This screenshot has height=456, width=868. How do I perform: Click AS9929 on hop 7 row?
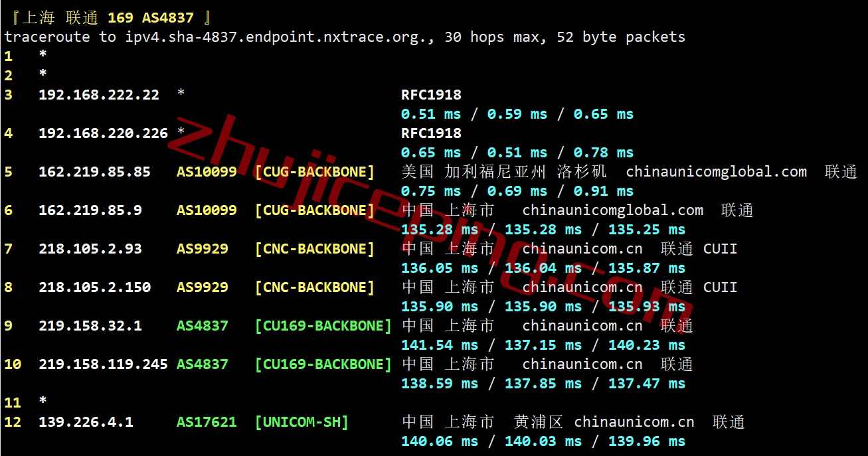[x=203, y=249]
